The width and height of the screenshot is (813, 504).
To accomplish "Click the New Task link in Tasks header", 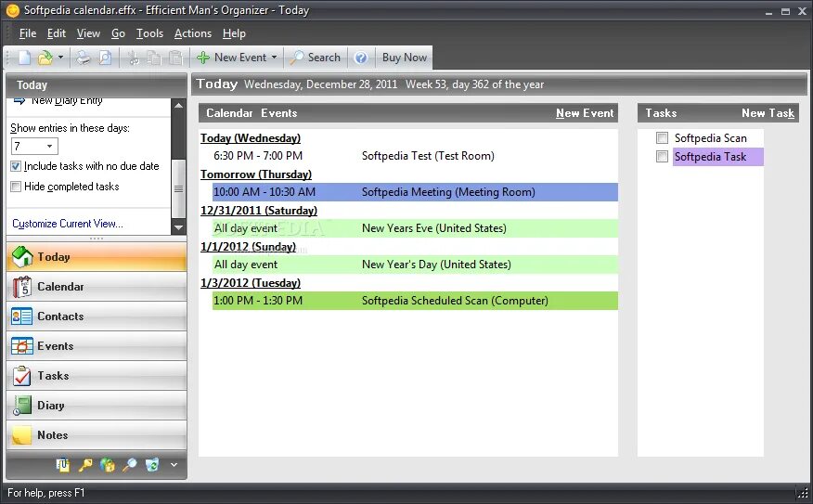I will pyautogui.click(x=768, y=113).
